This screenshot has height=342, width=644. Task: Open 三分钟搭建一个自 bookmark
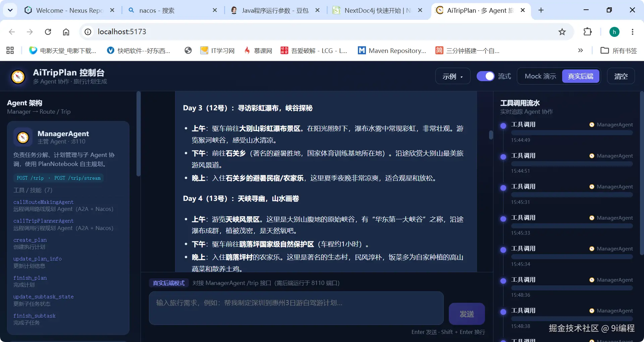pos(467,51)
